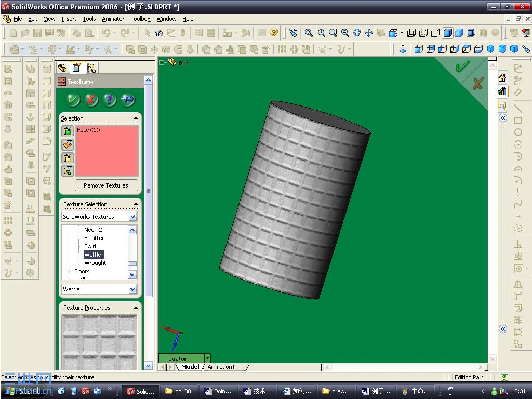532x399 pixels.
Task: Open the FeatureManager design tree tab icon
Action: pos(63,68)
